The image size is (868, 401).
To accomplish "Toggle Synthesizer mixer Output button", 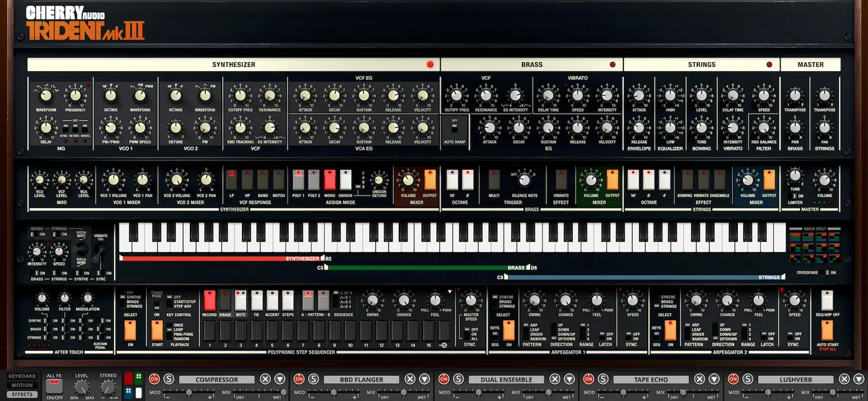I will (x=430, y=180).
